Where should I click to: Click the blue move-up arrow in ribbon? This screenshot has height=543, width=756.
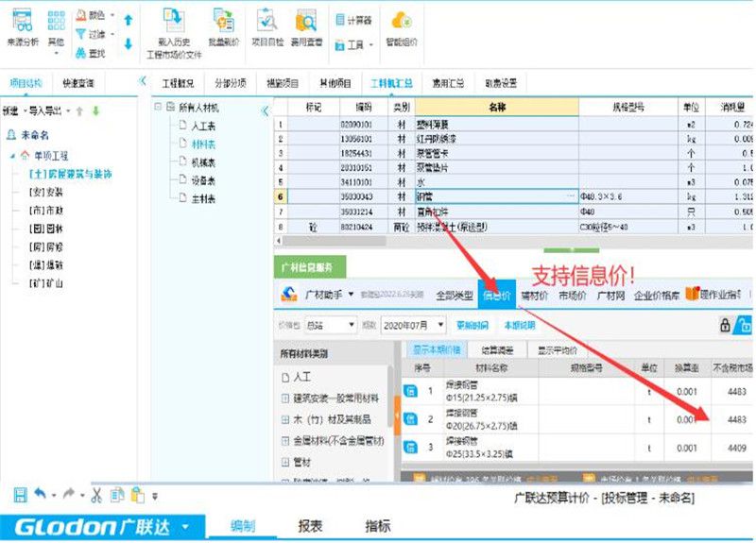coord(129,20)
